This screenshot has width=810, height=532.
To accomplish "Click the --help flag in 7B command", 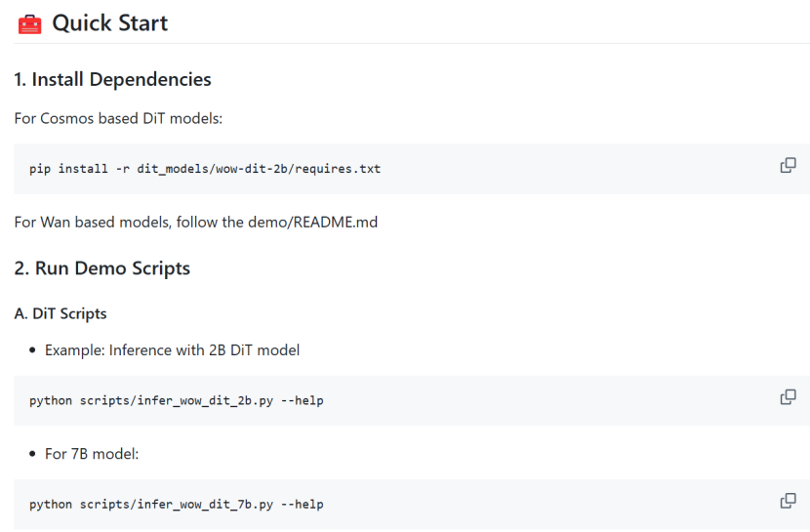I will point(302,505).
